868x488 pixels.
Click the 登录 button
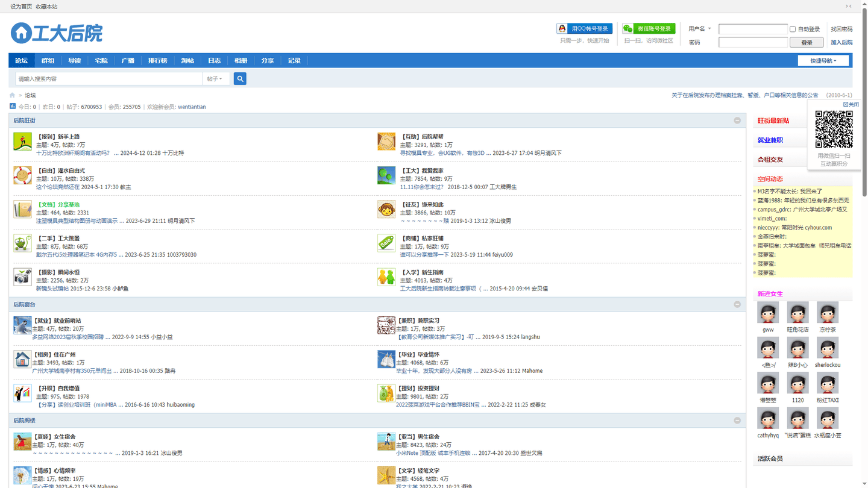(807, 43)
